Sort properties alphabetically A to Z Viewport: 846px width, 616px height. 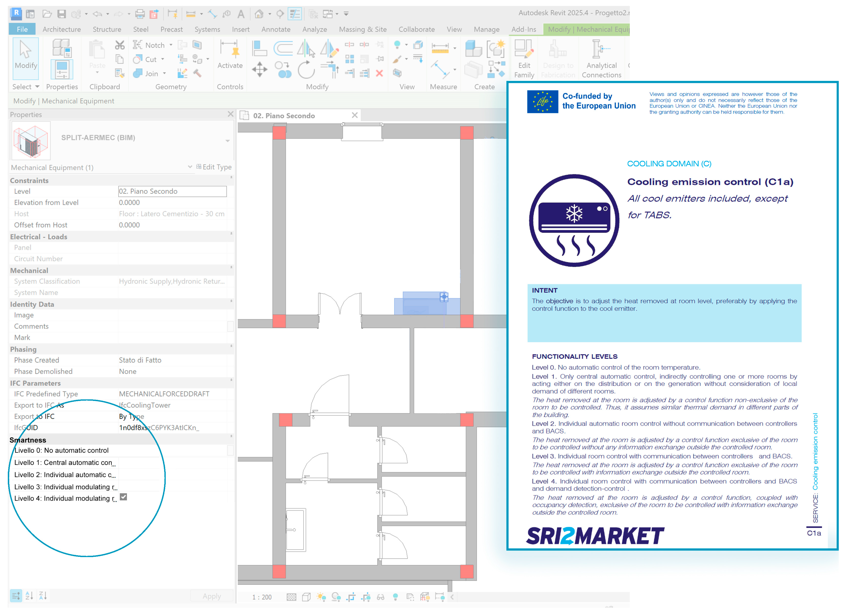29,596
